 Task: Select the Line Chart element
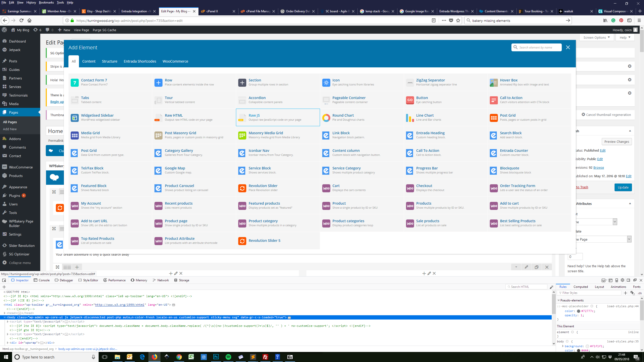pos(445,117)
